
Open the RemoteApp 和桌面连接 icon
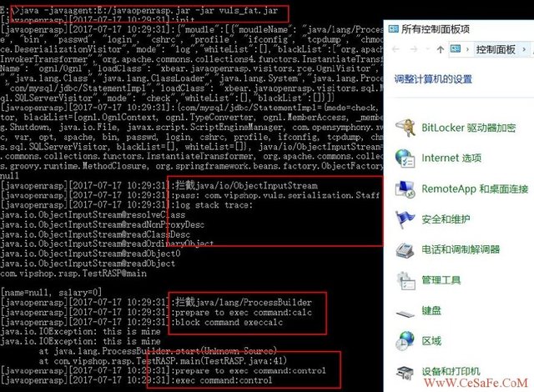(405, 188)
